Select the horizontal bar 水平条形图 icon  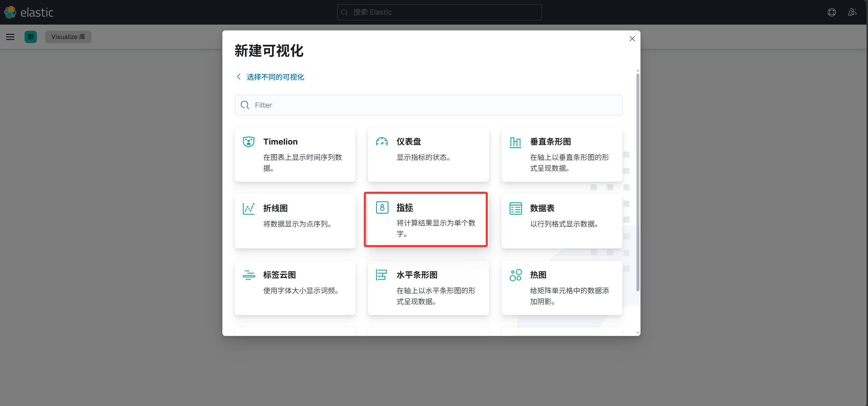click(382, 275)
